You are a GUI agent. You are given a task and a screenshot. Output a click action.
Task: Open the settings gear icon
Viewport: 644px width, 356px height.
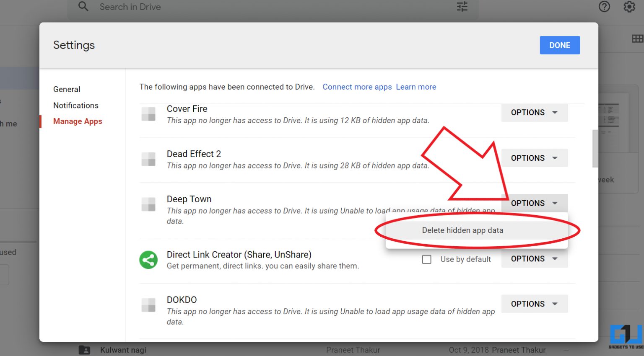pyautogui.click(x=629, y=7)
